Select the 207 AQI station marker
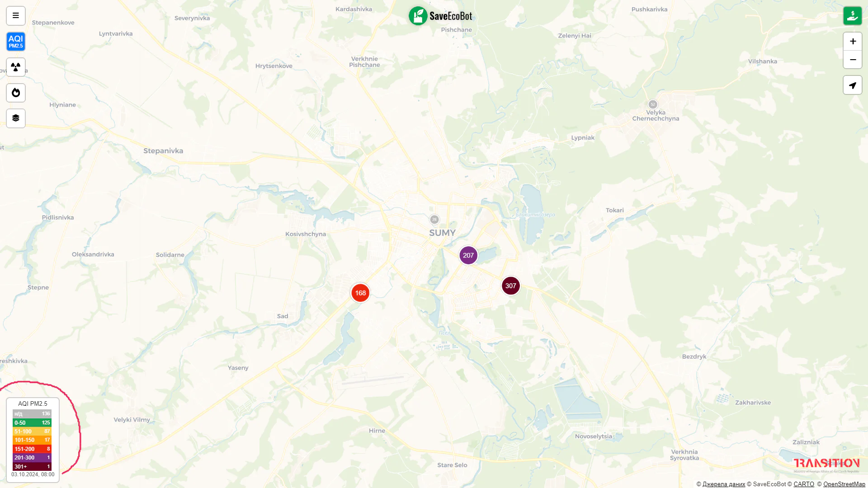 click(x=468, y=255)
